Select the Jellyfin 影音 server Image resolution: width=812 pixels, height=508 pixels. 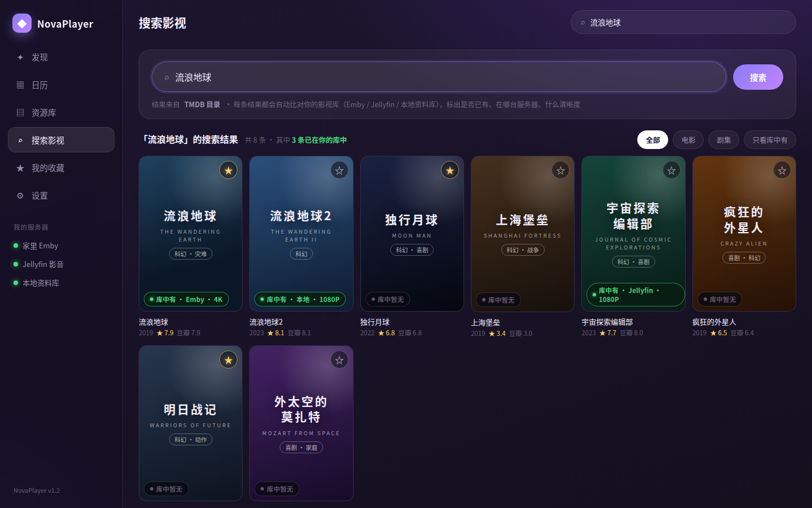click(x=61, y=264)
